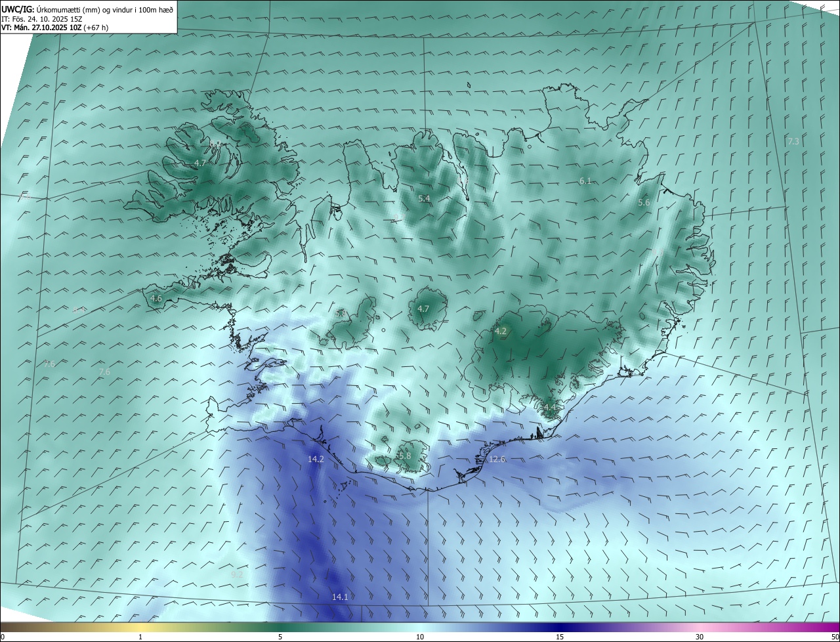Image resolution: width=840 pixels, height=642 pixels.
Task: Click the '10' tick on the color scale
Action: tap(420, 637)
